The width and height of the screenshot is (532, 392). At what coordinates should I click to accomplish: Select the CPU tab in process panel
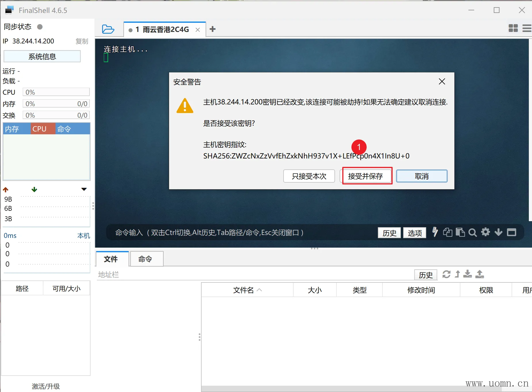click(40, 129)
